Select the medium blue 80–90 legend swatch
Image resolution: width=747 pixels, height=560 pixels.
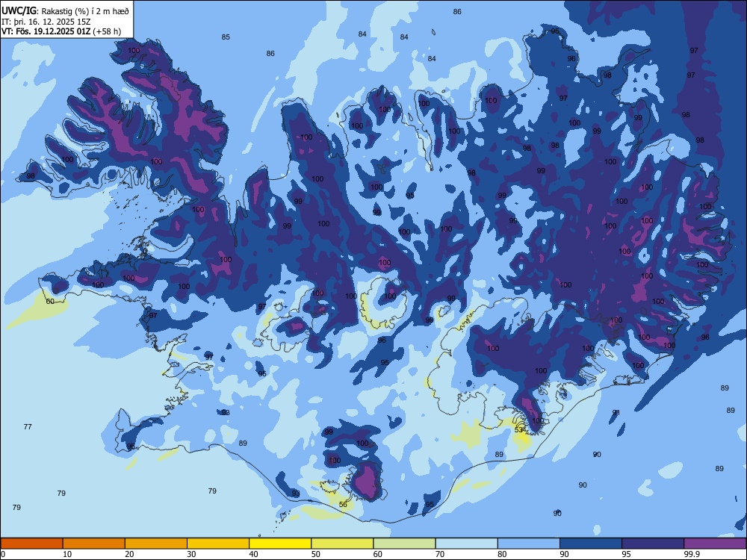coord(529,544)
